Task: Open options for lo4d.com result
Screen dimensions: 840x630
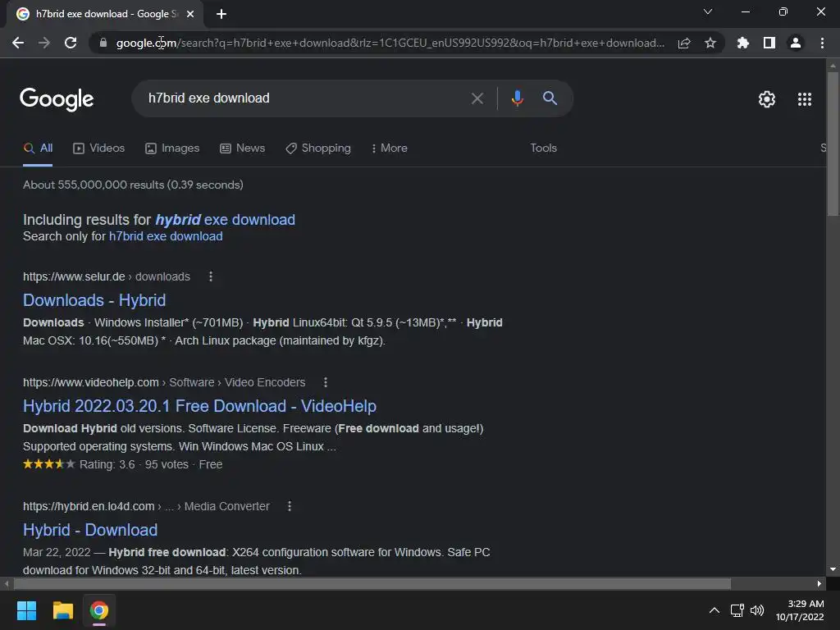Action: click(x=290, y=506)
